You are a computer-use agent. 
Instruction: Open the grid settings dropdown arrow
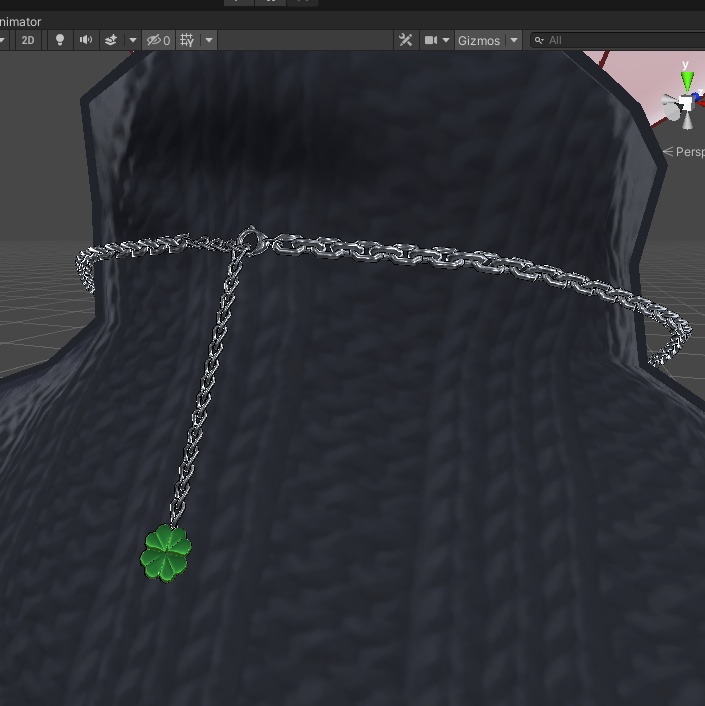click(x=209, y=40)
